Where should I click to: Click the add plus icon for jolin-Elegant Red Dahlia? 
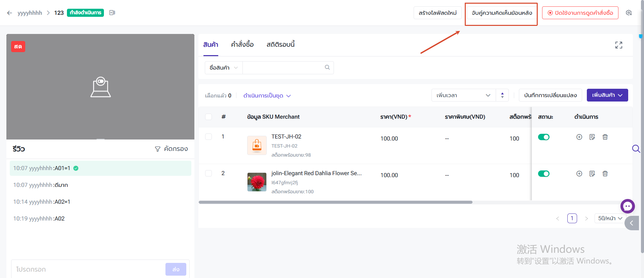[579, 173]
